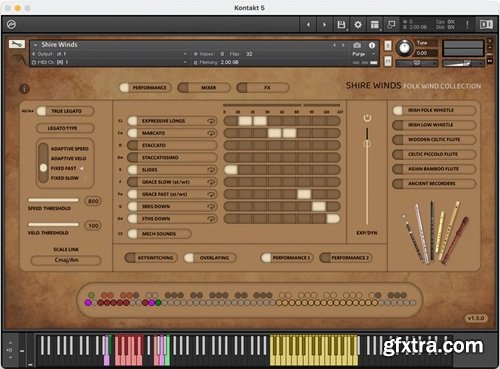The image size is (500, 369).
Task: Click Speed Threshold value 800 field
Action: (x=93, y=201)
